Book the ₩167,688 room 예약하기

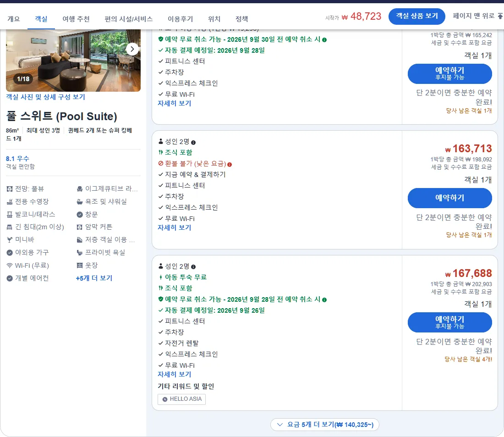[449, 322]
